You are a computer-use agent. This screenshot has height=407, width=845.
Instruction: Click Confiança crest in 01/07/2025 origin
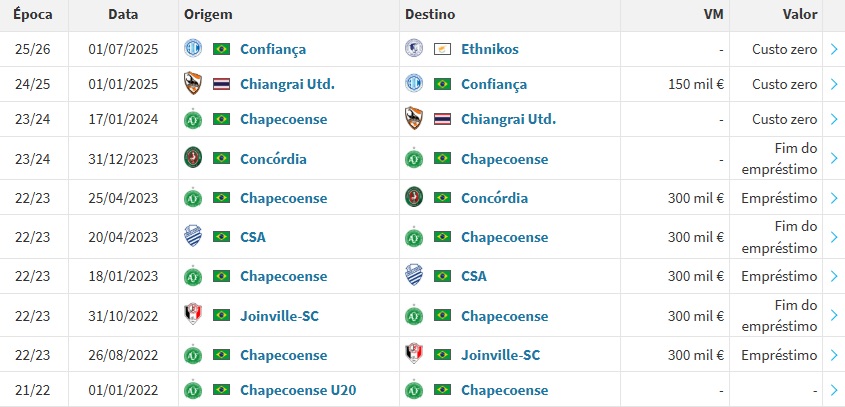[193, 49]
